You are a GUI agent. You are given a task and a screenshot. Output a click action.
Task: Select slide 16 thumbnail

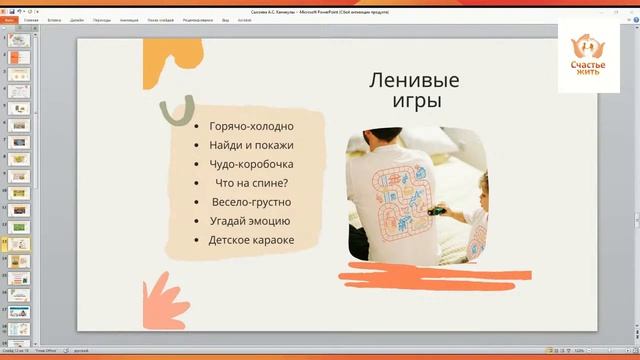pyautogui.click(x=19, y=295)
